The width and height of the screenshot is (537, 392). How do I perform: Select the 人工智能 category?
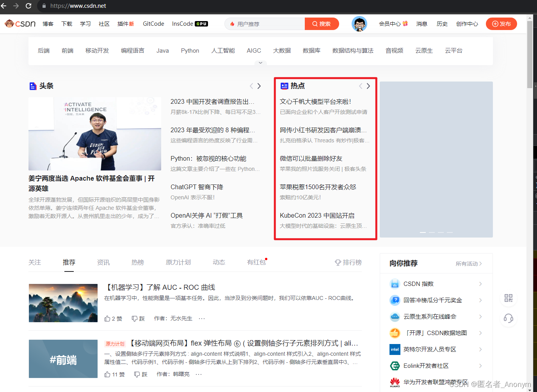click(x=223, y=51)
